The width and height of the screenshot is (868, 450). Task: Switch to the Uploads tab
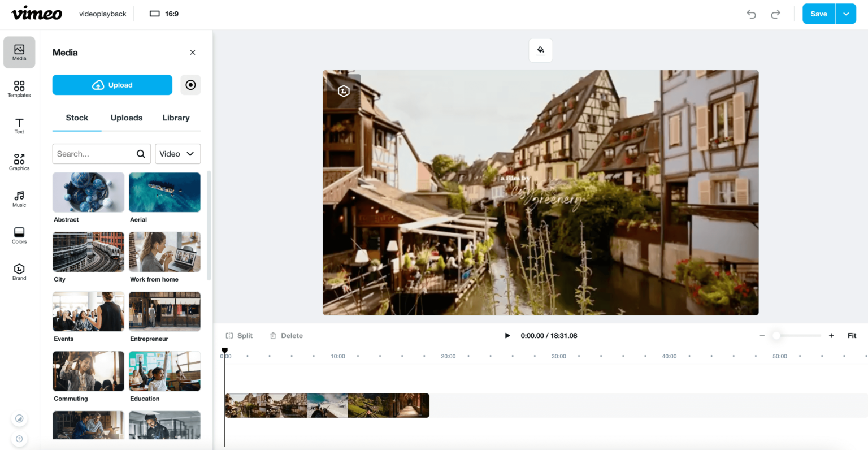coord(126,118)
